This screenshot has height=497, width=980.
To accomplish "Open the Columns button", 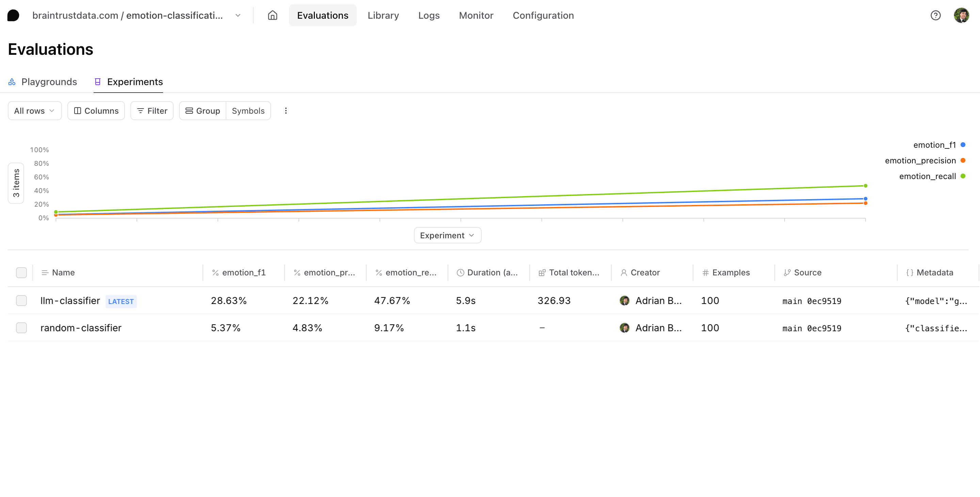I will pos(96,111).
